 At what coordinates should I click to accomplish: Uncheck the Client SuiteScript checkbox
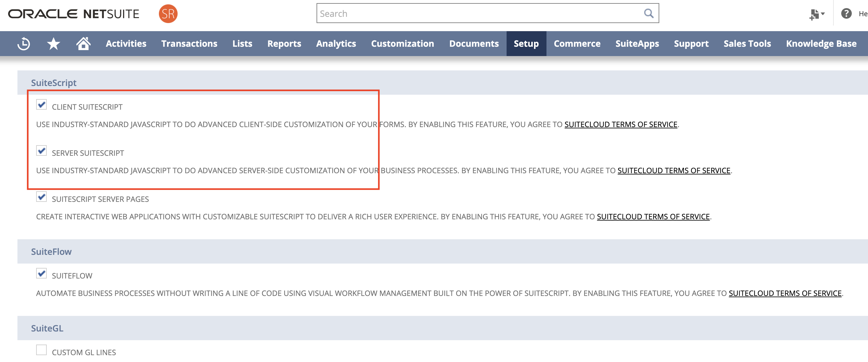point(41,104)
